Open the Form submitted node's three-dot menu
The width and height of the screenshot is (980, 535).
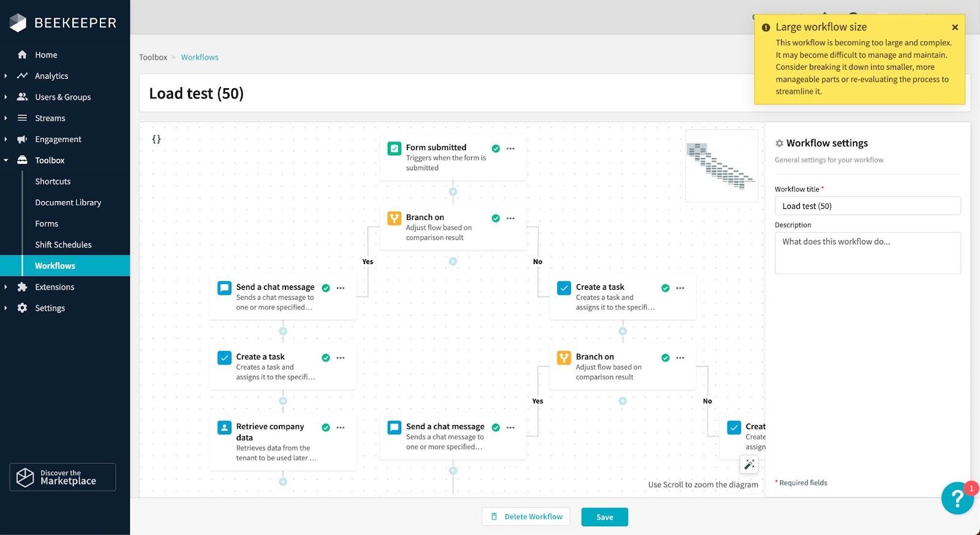tap(511, 148)
